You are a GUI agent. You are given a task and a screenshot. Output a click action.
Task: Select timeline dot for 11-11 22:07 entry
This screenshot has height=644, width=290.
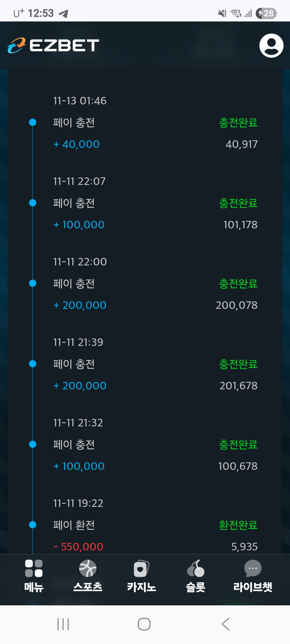click(32, 203)
